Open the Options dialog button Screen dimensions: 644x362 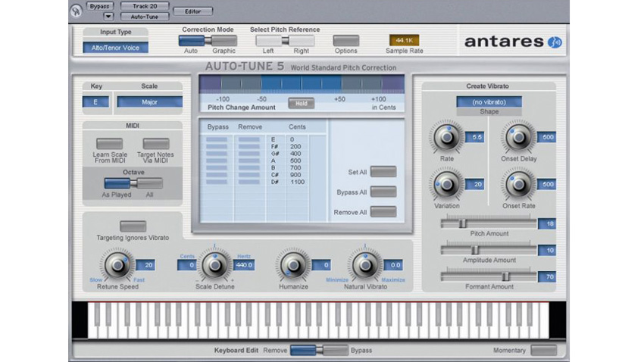pyautogui.click(x=345, y=41)
